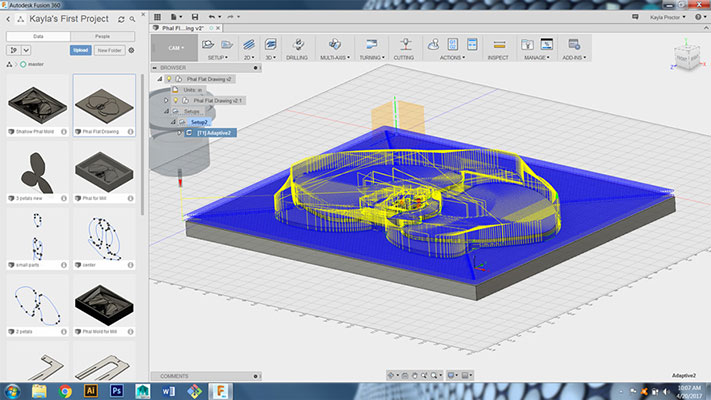Select Setup2 in the browser tree
Image resolution: width=711 pixels, height=400 pixels.
coord(199,122)
